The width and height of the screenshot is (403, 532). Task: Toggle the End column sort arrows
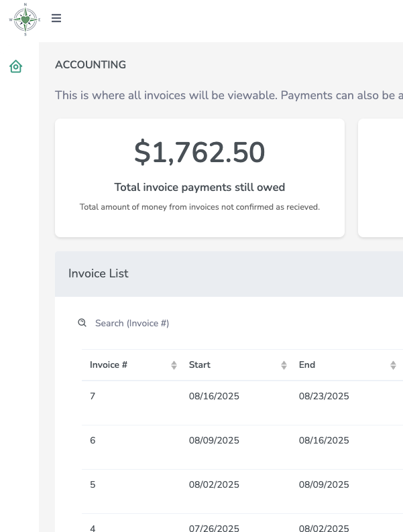(394, 365)
